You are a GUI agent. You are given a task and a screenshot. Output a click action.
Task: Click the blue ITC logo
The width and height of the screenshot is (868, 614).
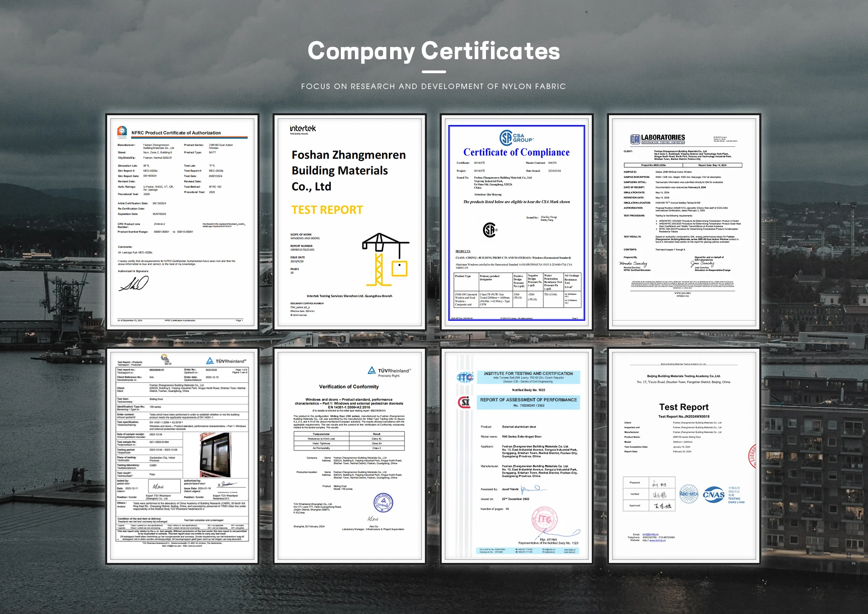[465, 377]
